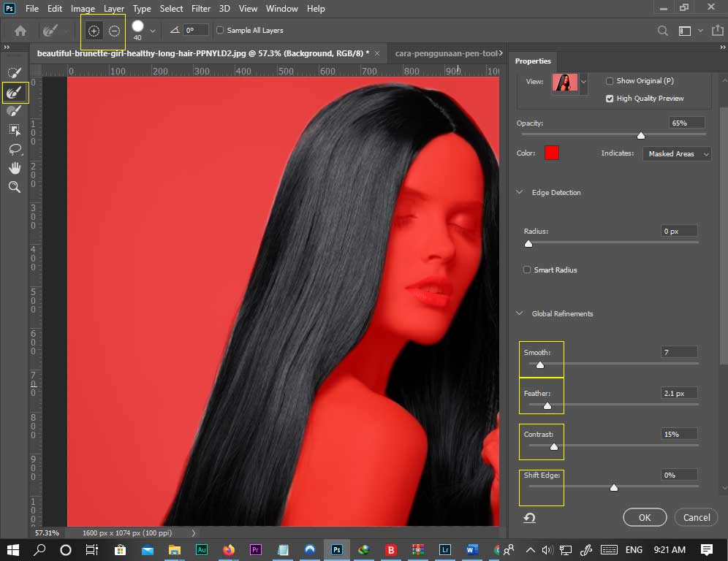728x561 pixels.
Task: Open the Select menu
Action: coord(171,8)
